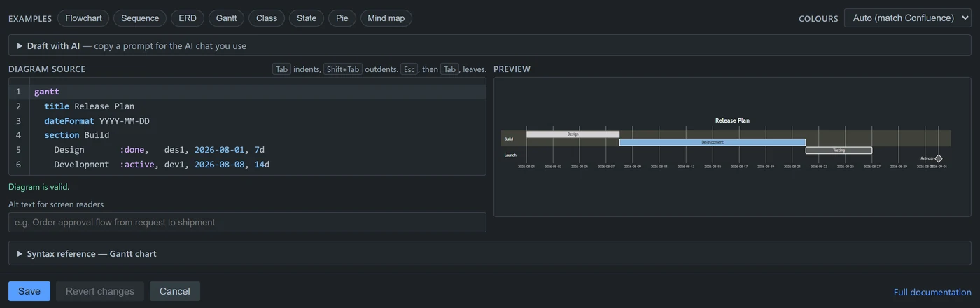Click the Shift+Tab key hint
Viewport: 980px width, 308px height.
[343, 69]
